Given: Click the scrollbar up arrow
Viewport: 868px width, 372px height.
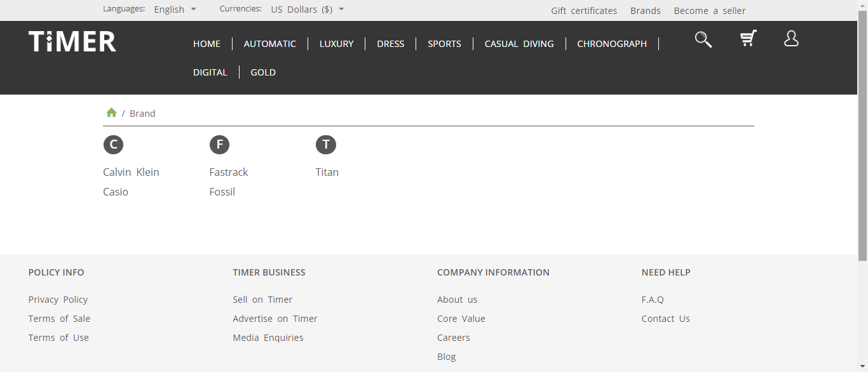Looking at the screenshot, I should 862,5.
